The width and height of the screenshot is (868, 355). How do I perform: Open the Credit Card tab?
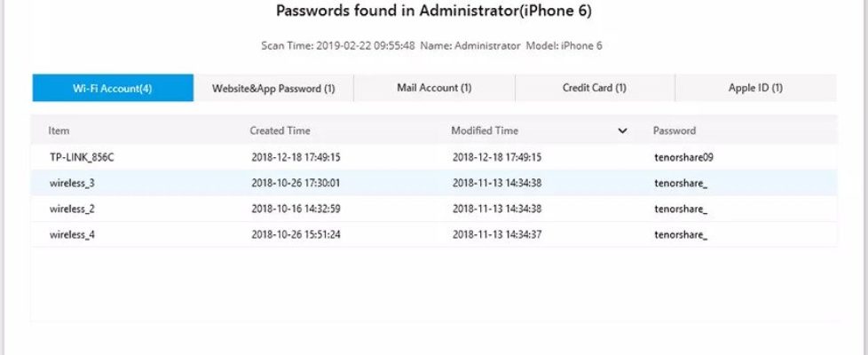[595, 88]
